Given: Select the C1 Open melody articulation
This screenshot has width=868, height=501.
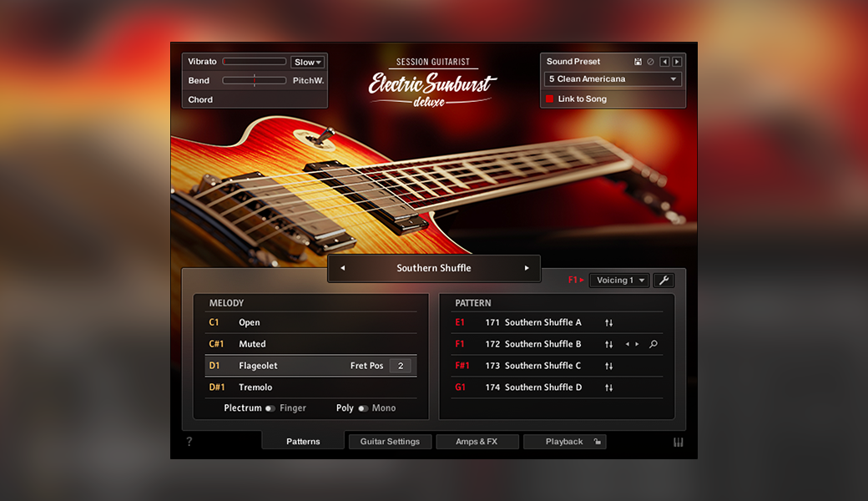Looking at the screenshot, I should point(310,323).
